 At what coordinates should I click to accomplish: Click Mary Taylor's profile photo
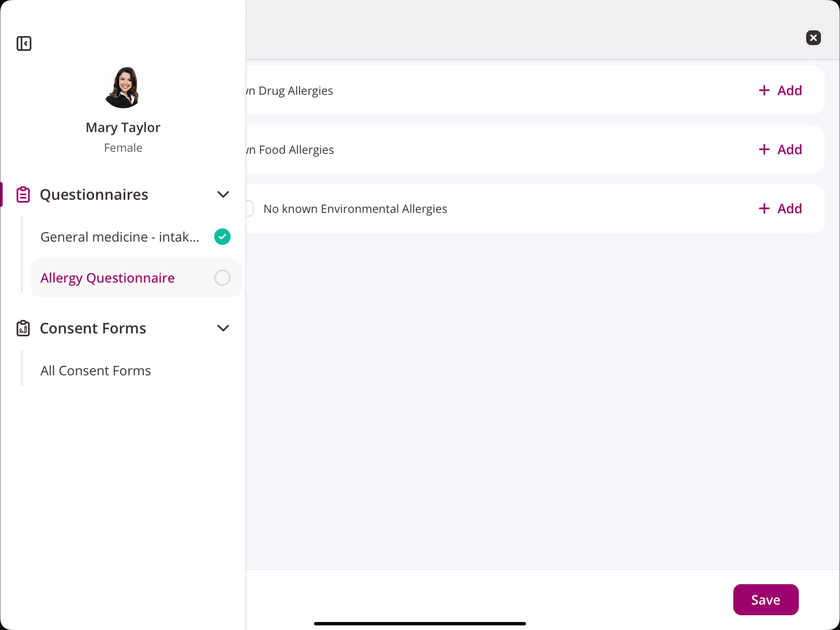(x=123, y=87)
